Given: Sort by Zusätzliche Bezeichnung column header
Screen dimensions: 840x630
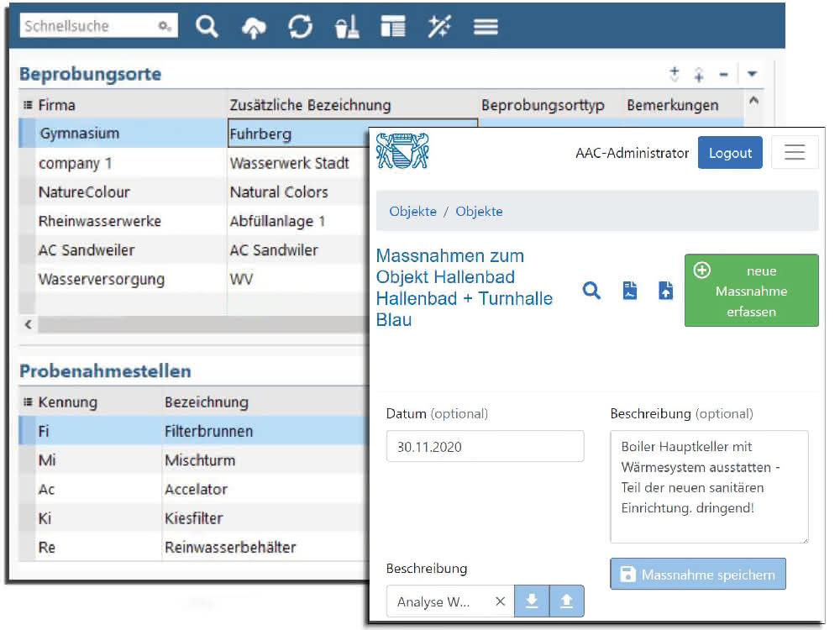Looking at the screenshot, I should [310, 105].
